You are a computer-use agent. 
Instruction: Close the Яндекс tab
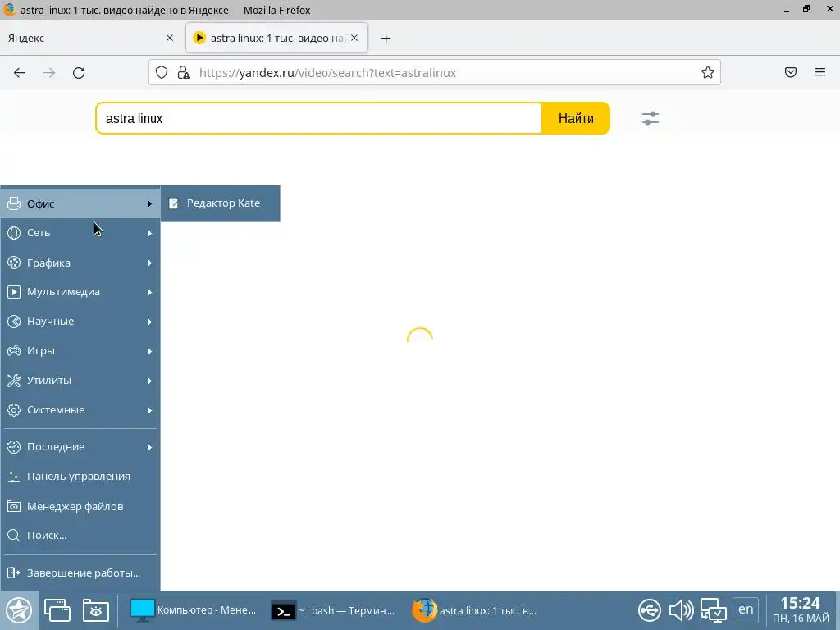(x=170, y=38)
